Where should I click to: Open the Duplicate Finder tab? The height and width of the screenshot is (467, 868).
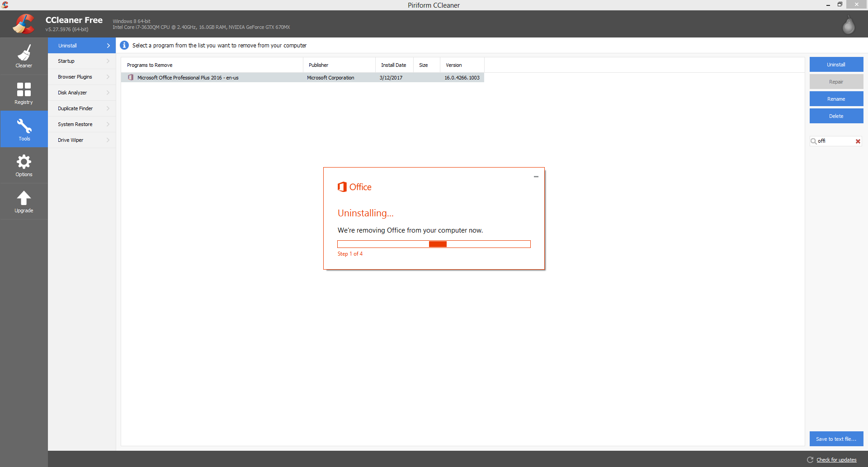[82, 108]
